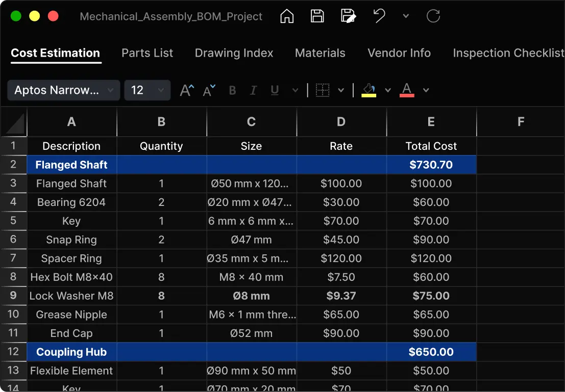
Task: Select column F header
Action: pyautogui.click(x=521, y=122)
